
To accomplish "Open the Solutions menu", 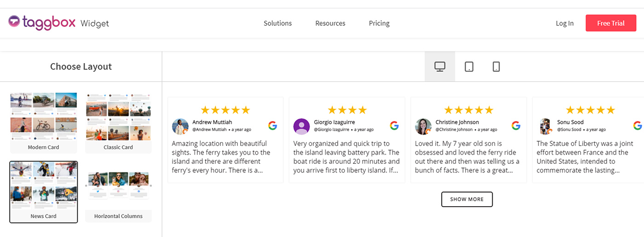I will (277, 23).
